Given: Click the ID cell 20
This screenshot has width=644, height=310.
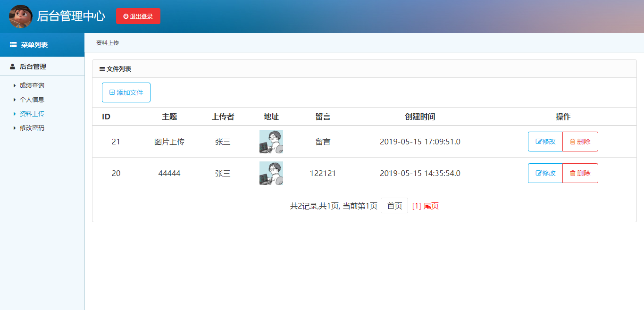Looking at the screenshot, I should (x=116, y=173).
